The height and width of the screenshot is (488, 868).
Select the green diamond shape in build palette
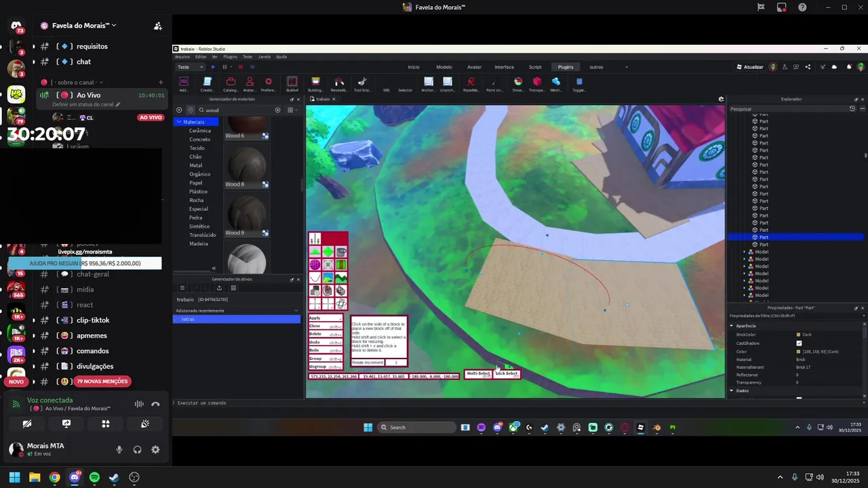tap(328, 251)
